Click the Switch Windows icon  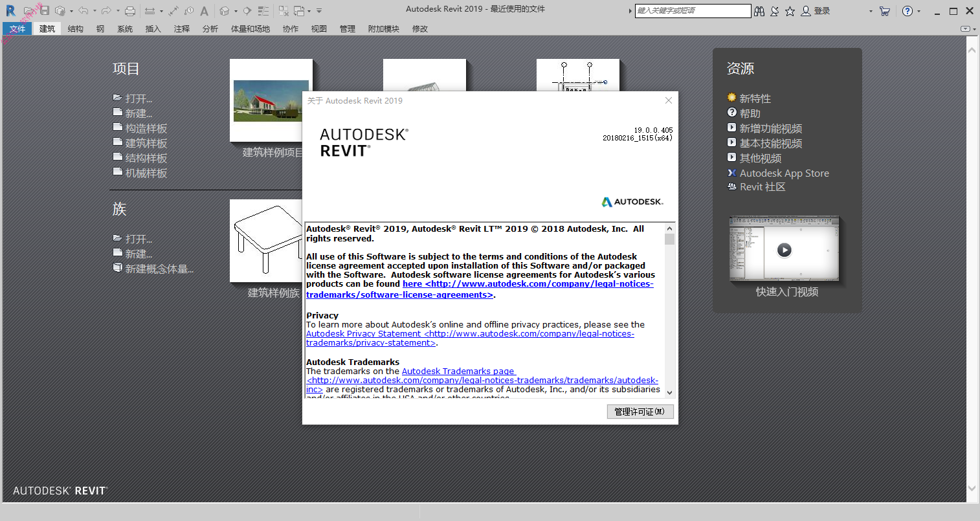click(x=299, y=11)
